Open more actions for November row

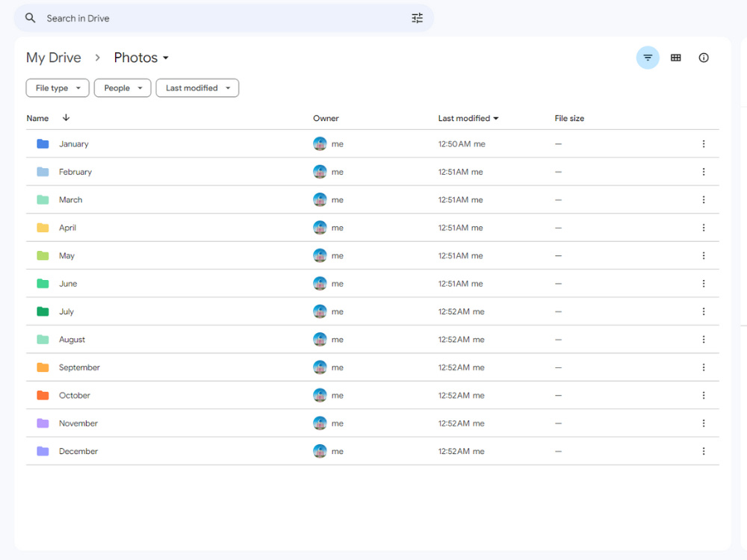point(704,423)
